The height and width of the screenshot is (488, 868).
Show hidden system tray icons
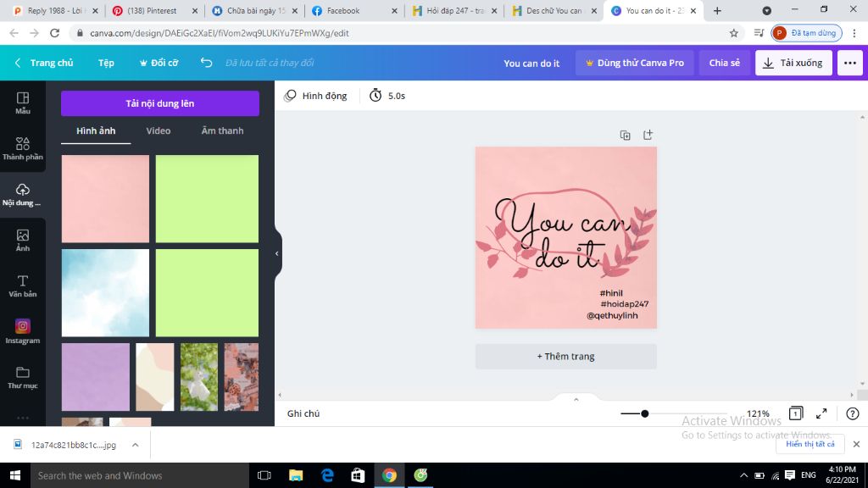tap(743, 475)
